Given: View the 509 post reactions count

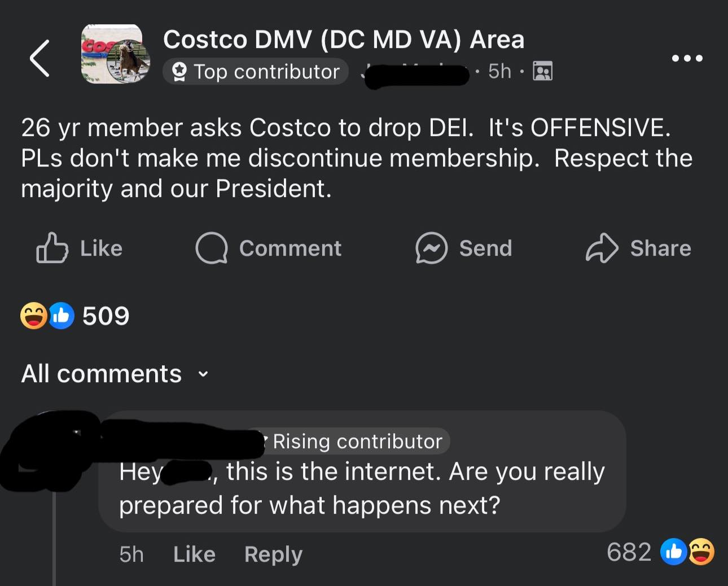Looking at the screenshot, I should (x=106, y=316).
